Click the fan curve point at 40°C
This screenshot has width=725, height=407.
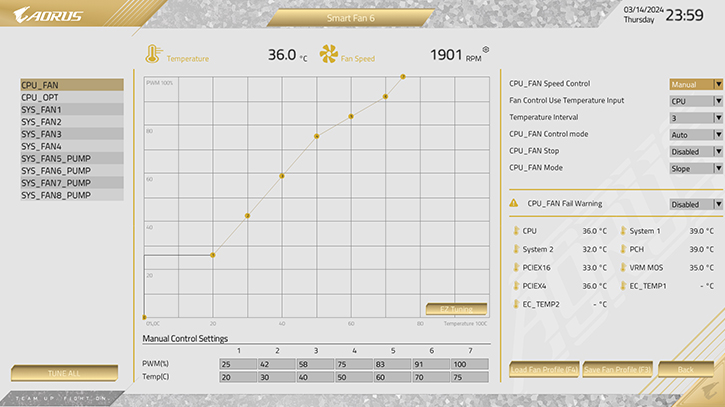pyautogui.click(x=282, y=176)
